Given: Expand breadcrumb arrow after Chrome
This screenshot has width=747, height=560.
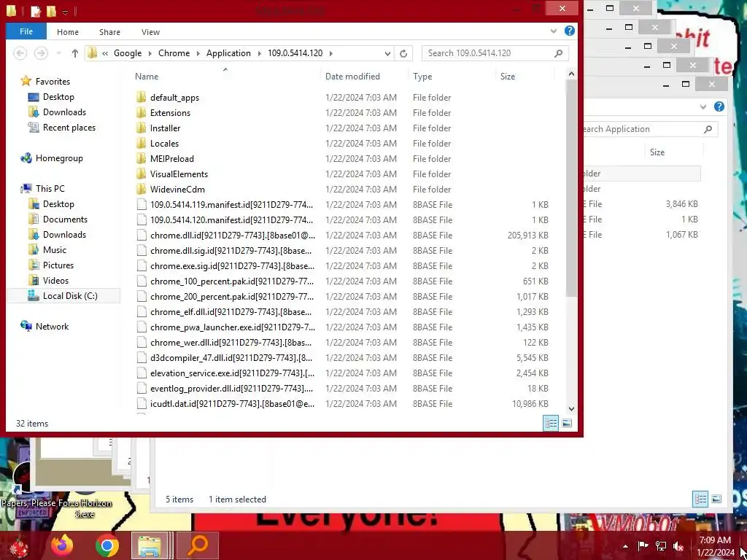Looking at the screenshot, I should tap(198, 53).
